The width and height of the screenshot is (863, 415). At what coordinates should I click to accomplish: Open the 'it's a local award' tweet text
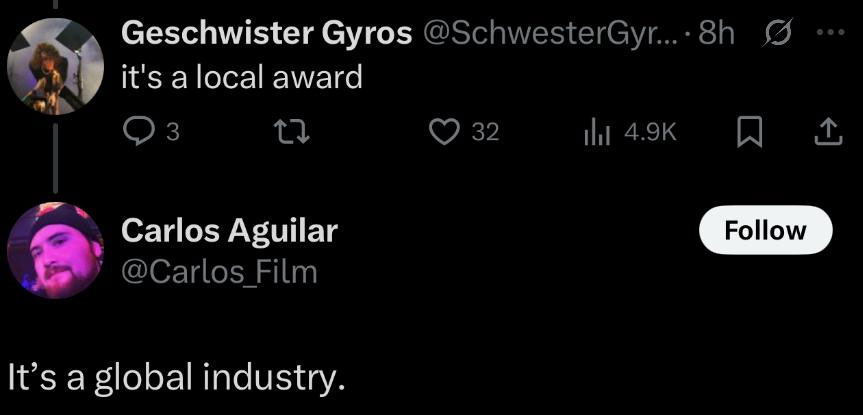pyautogui.click(x=241, y=77)
